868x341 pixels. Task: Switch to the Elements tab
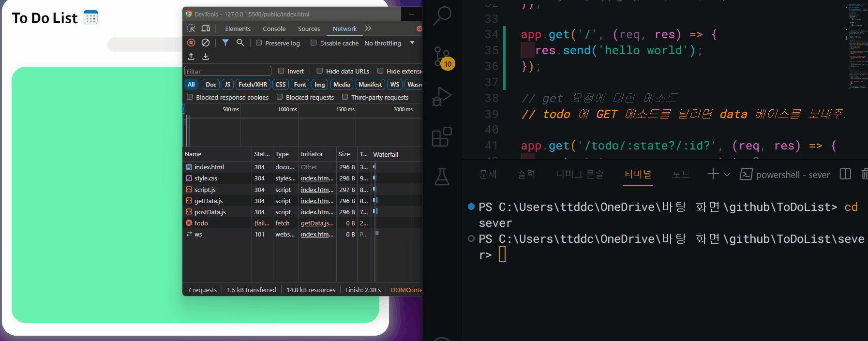(238, 29)
